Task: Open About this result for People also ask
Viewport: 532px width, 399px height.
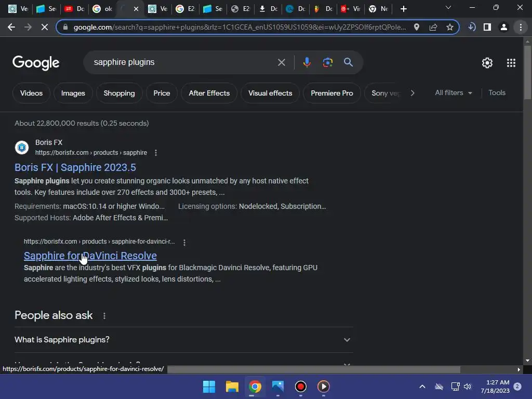Action: (x=104, y=316)
